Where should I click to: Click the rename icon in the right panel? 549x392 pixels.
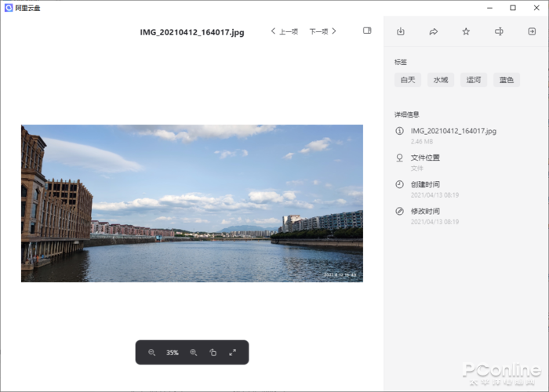[499, 31]
